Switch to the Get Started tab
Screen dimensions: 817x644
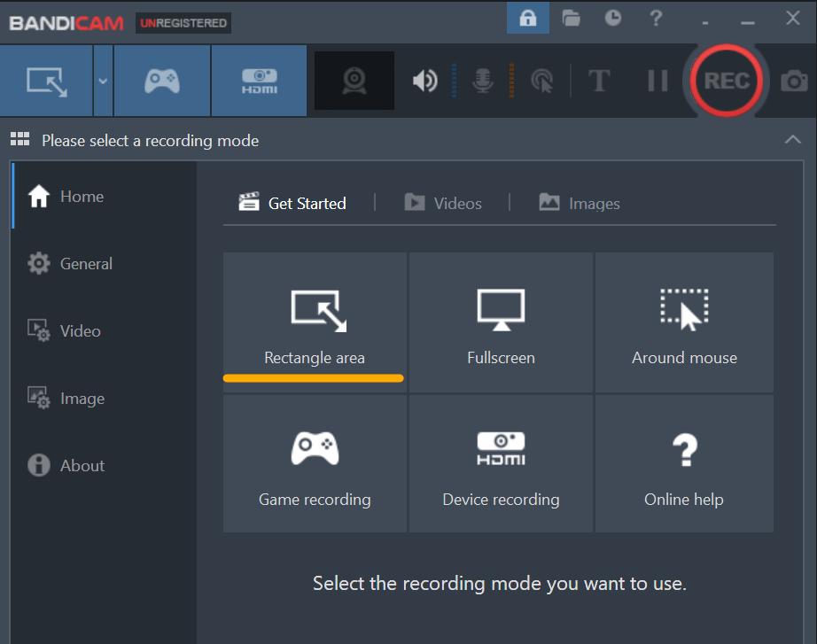(292, 203)
